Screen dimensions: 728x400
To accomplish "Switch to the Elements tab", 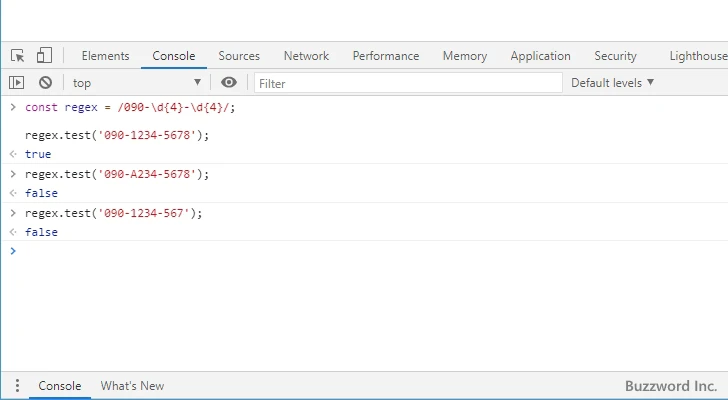I will (105, 56).
